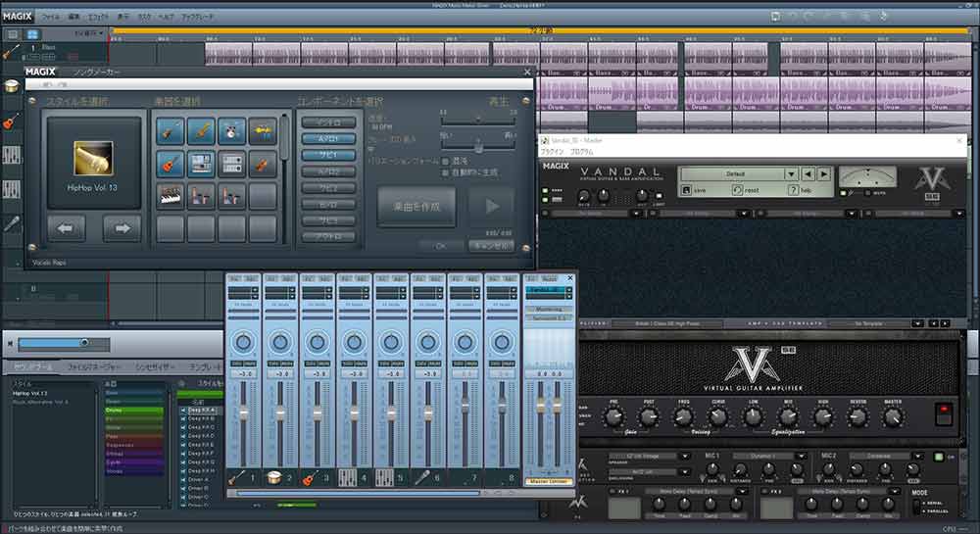Open the ファイル menu in the menu bar

point(51,18)
